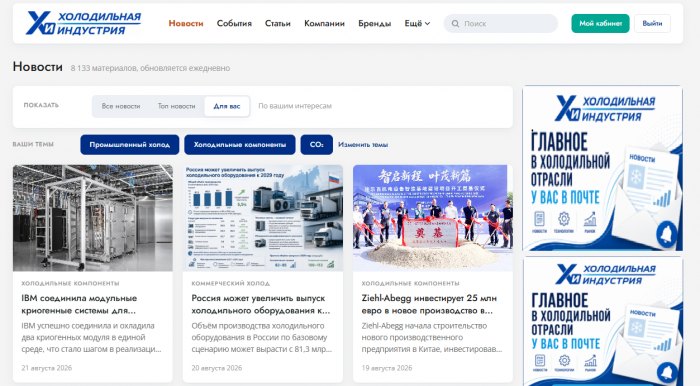Click the news document icon on top banner
The height and width of the screenshot is (386, 700).
[539, 219]
